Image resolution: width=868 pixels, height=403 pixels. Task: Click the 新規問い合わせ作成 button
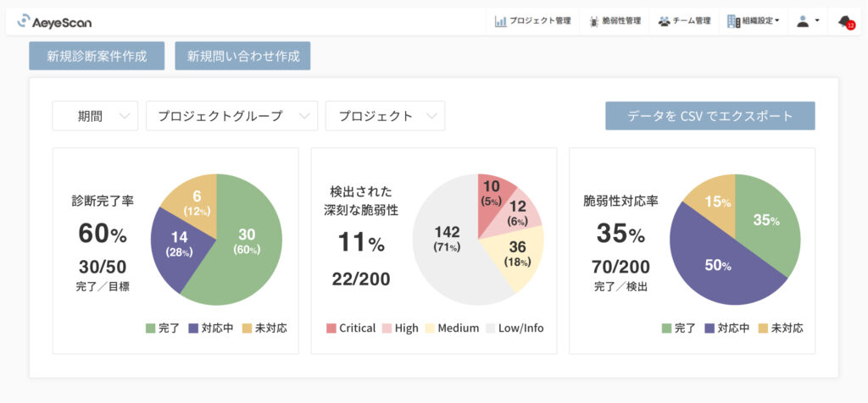coord(242,56)
